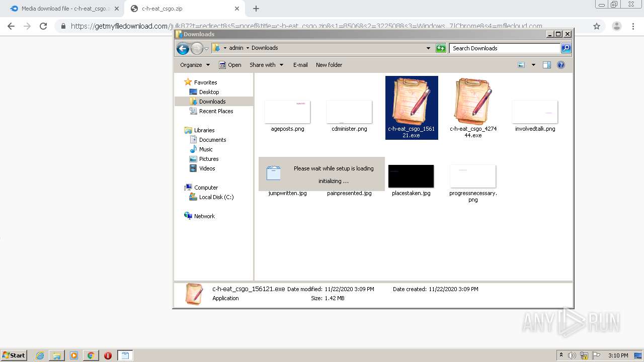Open the Chrome taskbar icon
644x362 pixels.
91,355
